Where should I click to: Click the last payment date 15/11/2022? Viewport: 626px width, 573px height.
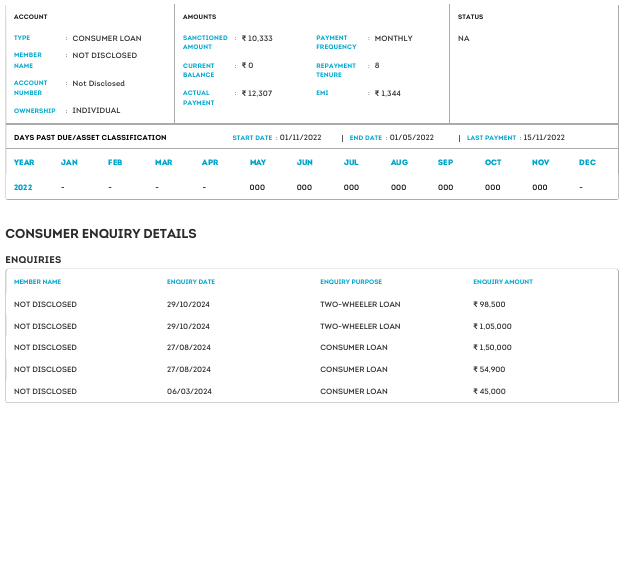point(544,137)
